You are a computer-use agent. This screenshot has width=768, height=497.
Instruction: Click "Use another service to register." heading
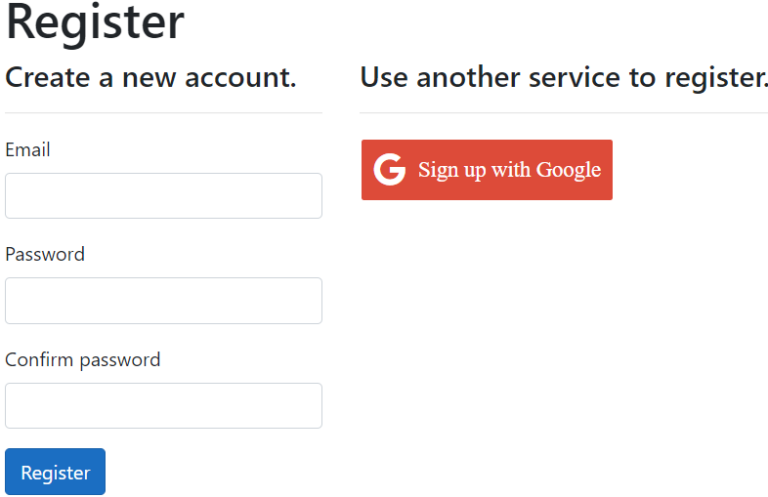564,77
